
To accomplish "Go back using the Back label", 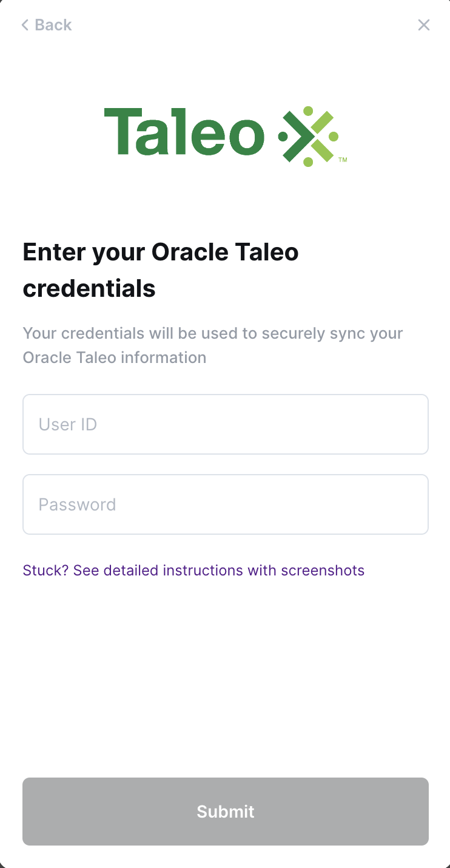I will tap(53, 25).
